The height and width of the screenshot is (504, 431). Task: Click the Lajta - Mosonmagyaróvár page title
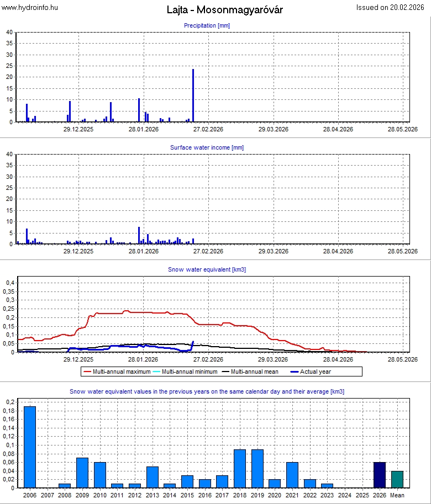(x=224, y=10)
